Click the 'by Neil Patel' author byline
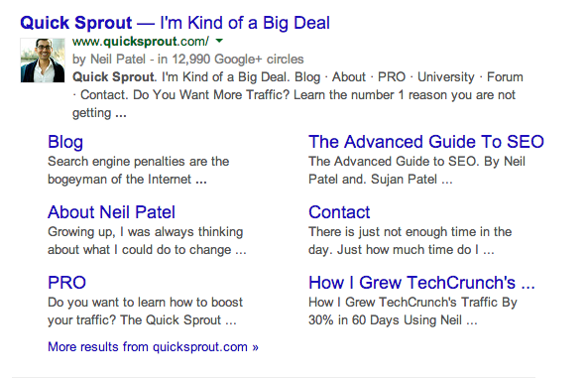 pos(109,59)
